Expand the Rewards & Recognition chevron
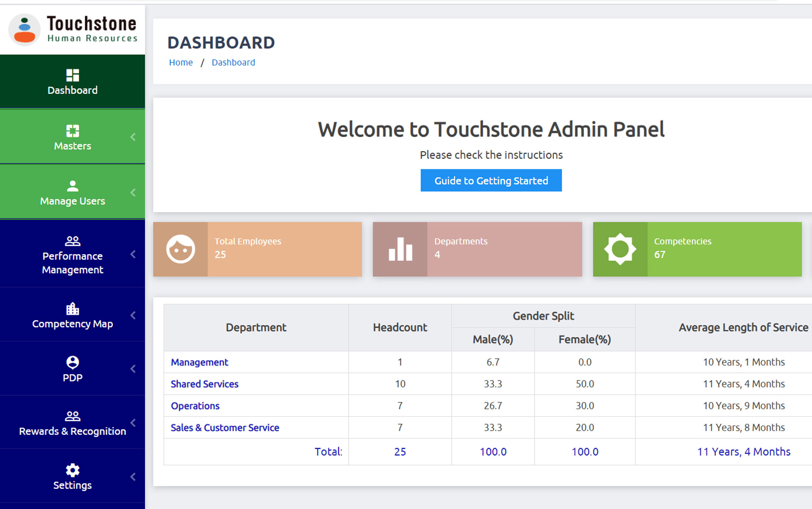Viewport: 812px width, 509px height. coord(133,423)
